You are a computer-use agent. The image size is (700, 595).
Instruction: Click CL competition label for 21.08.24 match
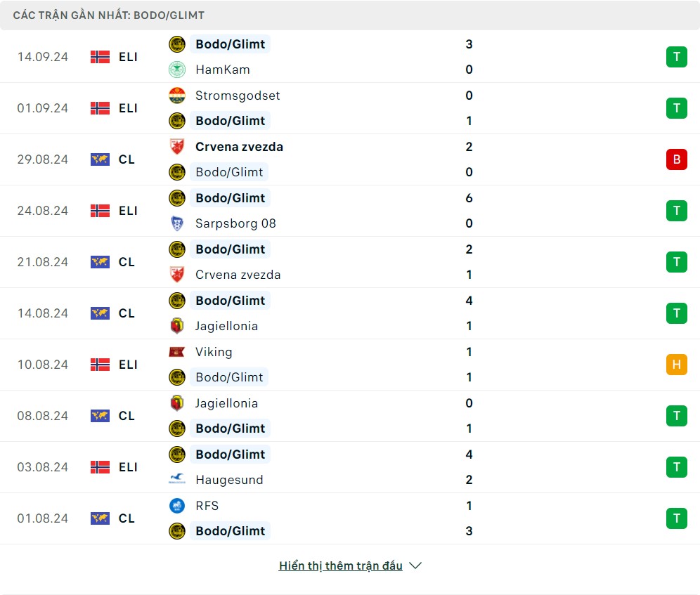(x=127, y=262)
